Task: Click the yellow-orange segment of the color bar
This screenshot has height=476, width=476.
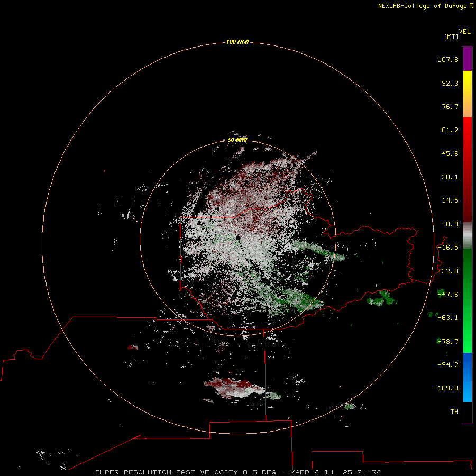Action: pos(467,94)
